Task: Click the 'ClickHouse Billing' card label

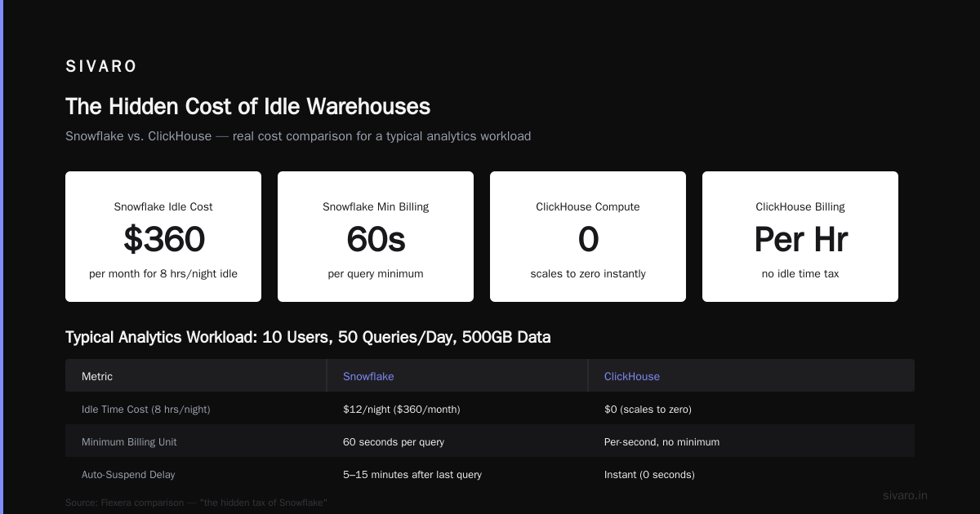Action: coord(800,207)
